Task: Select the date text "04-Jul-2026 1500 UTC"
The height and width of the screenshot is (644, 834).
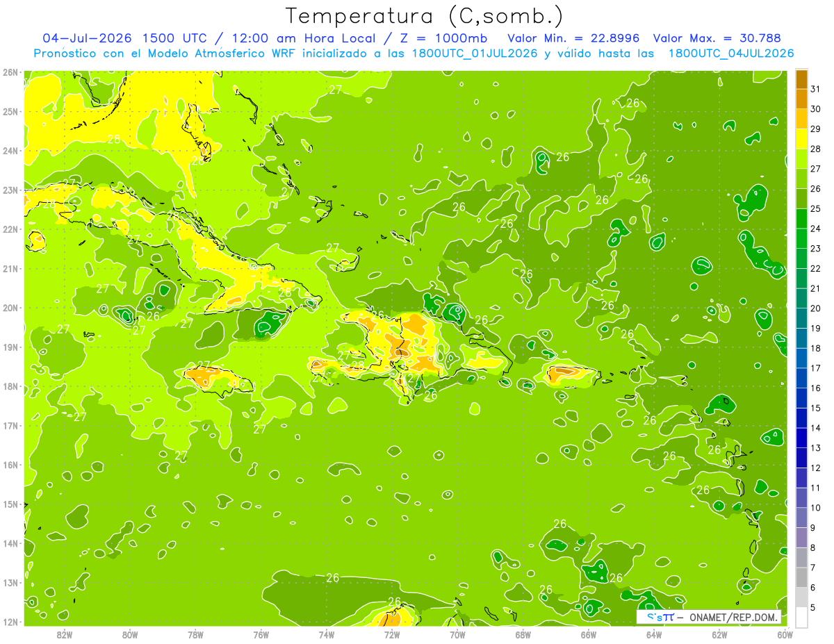Action: pyautogui.click(x=124, y=38)
